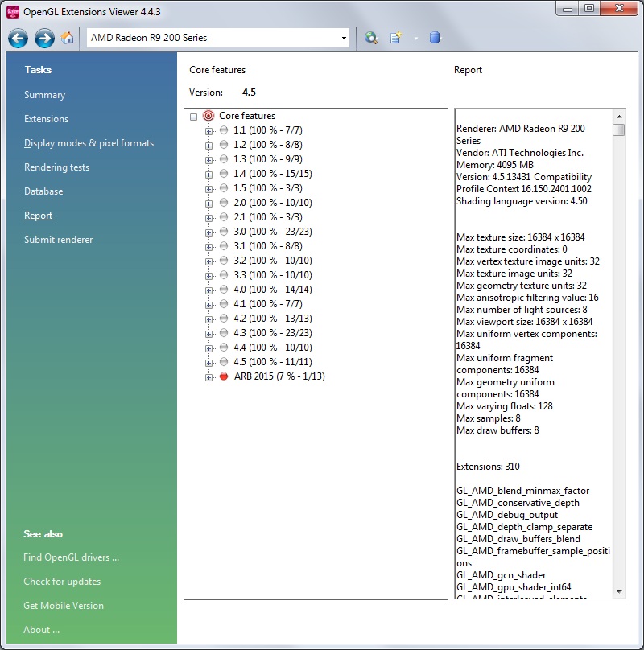Go to the Home icon in the toolbar
This screenshot has width=644, height=650.
68,38
